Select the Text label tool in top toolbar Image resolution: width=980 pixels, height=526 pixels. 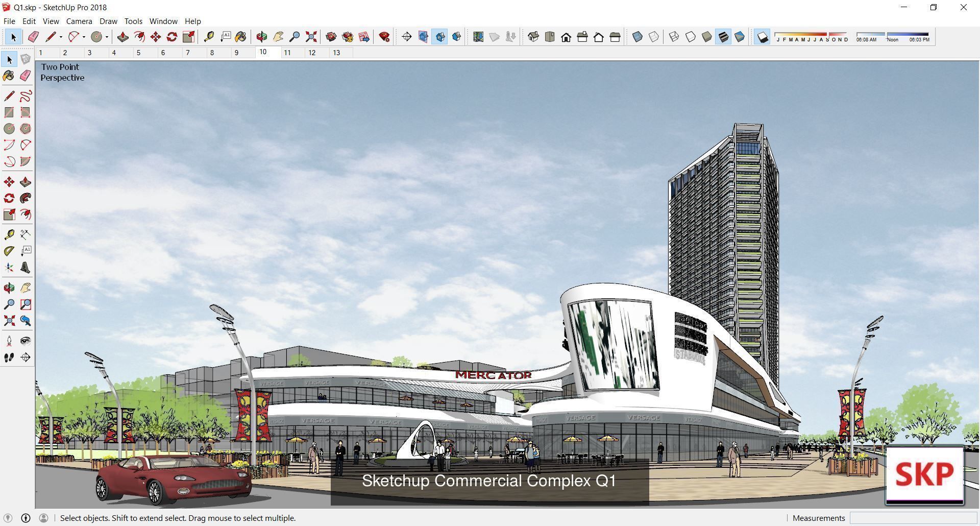(225, 37)
